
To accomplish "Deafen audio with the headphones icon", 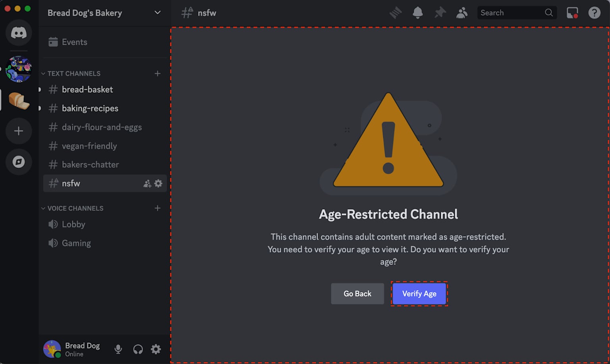I will point(137,349).
